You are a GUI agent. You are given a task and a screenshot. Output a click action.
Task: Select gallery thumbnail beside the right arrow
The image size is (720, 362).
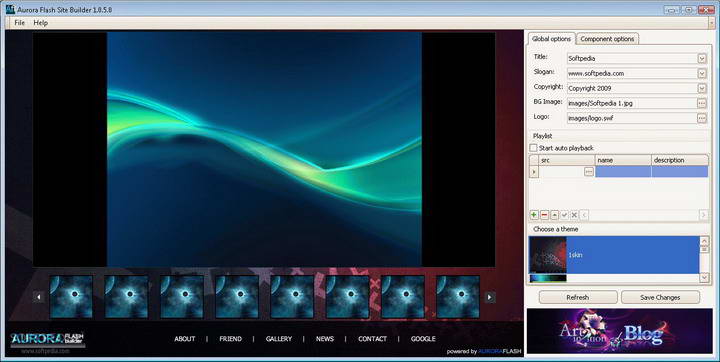pyautogui.click(x=458, y=297)
